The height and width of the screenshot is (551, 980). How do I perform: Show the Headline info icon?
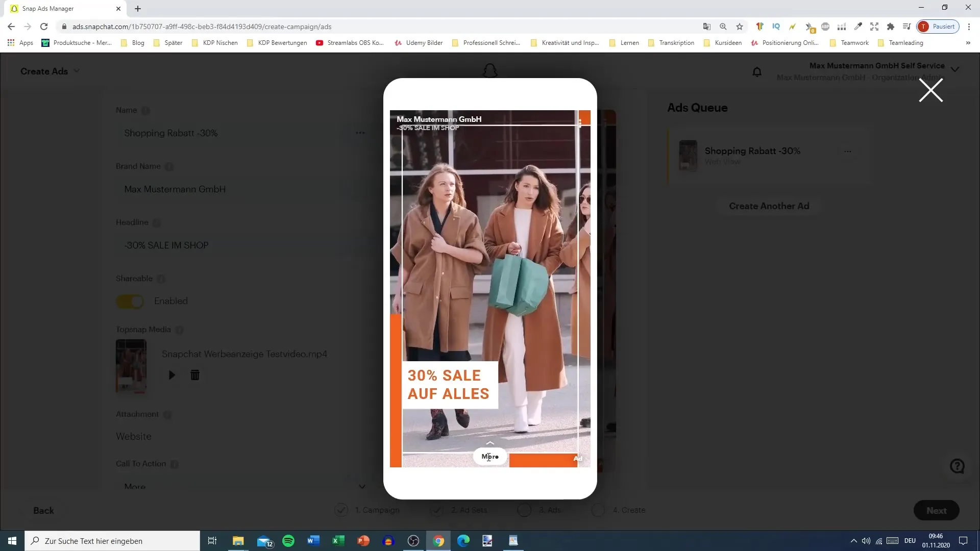point(157,223)
